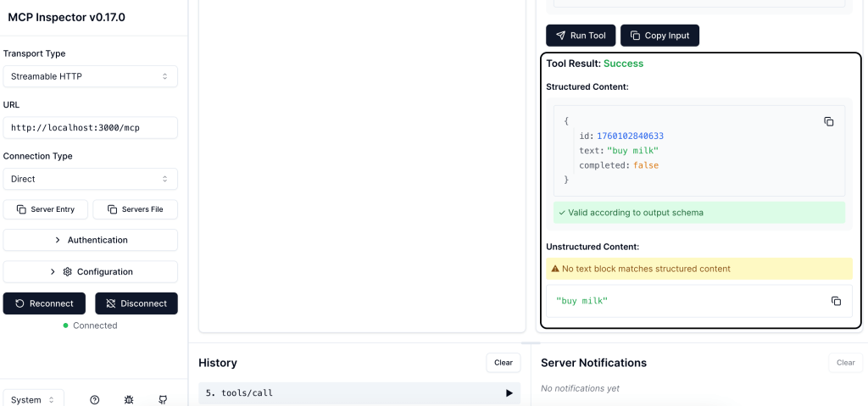
Task: Open the GitHub repository icon
Action: point(163,399)
